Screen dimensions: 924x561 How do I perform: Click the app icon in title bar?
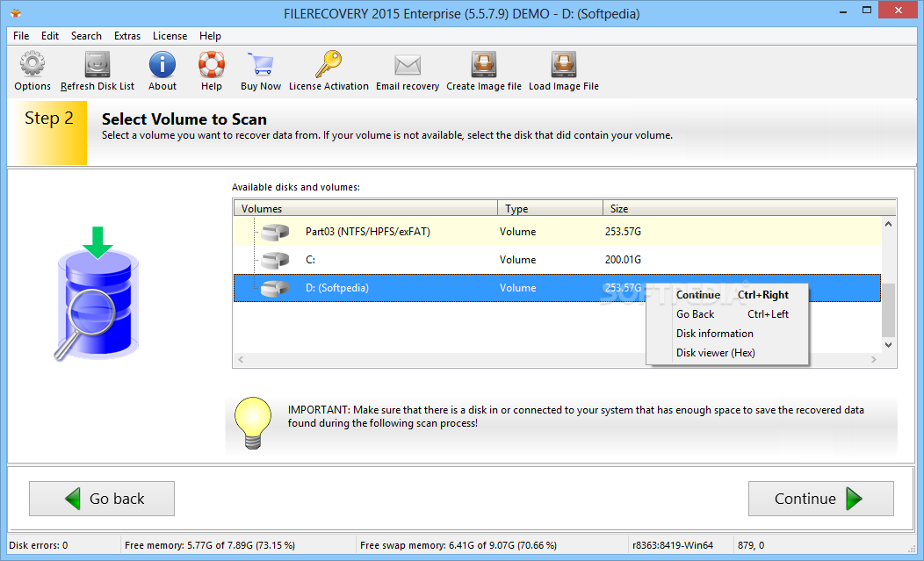[16, 11]
